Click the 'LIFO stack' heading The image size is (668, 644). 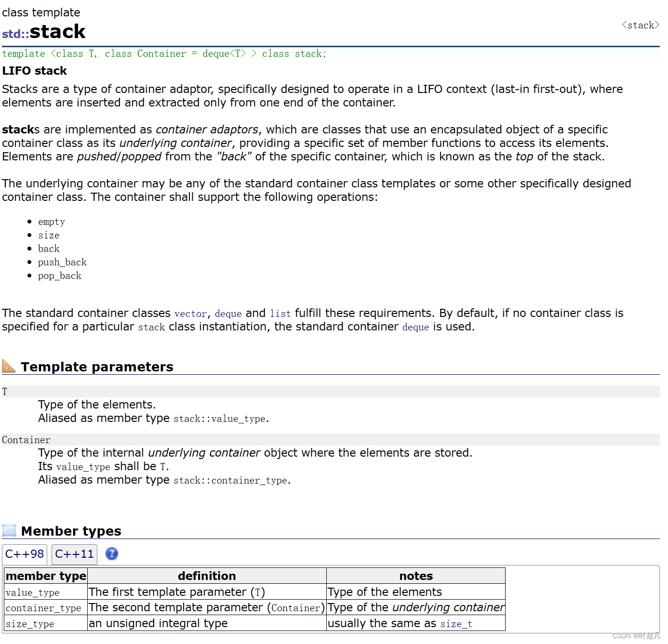(34, 71)
